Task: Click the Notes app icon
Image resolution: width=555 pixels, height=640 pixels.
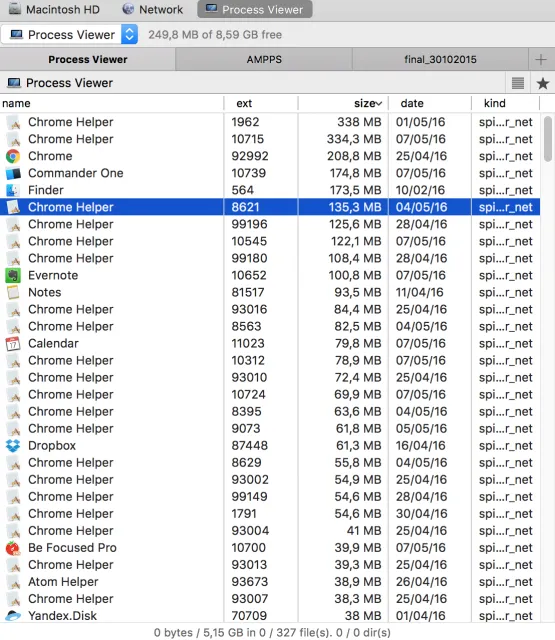Action: click(x=13, y=293)
